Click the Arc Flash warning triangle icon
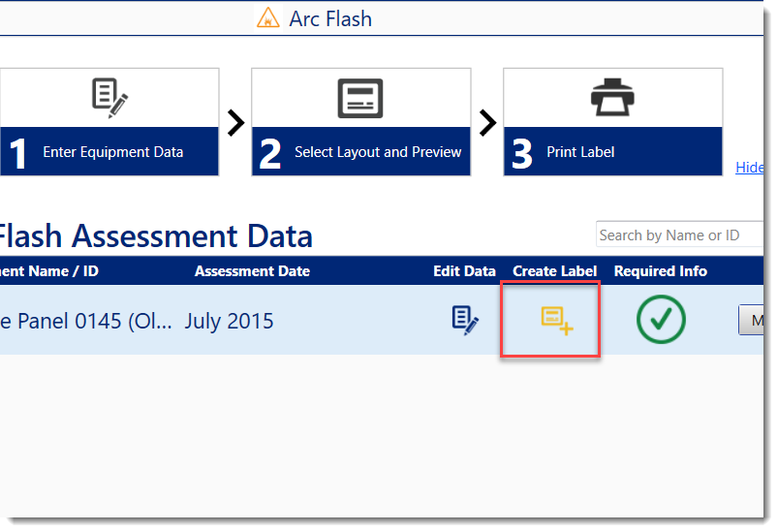This screenshot has width=778, height=532. click(x=267, y=18)
